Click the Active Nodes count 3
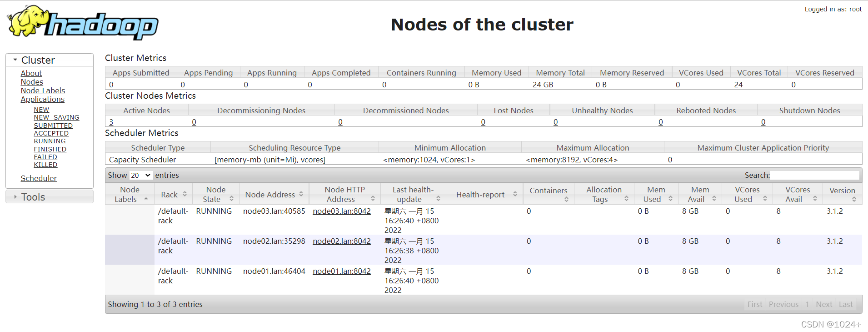Viewport: 868px width, 332px height. 111,122
